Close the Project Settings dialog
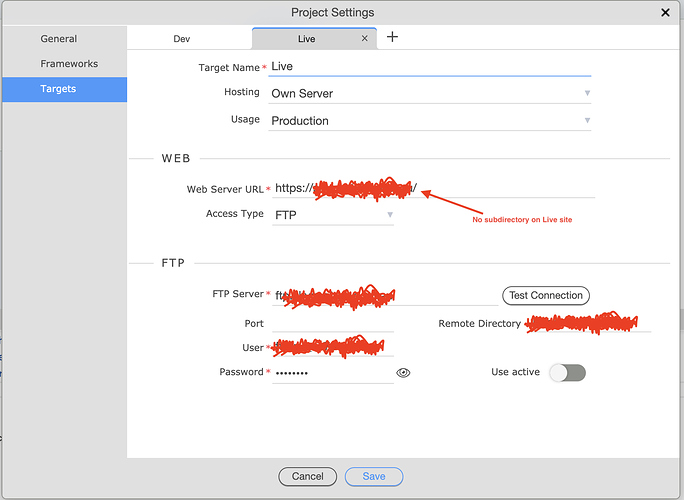This screenshot has width=684, height=500. point(666,12)
